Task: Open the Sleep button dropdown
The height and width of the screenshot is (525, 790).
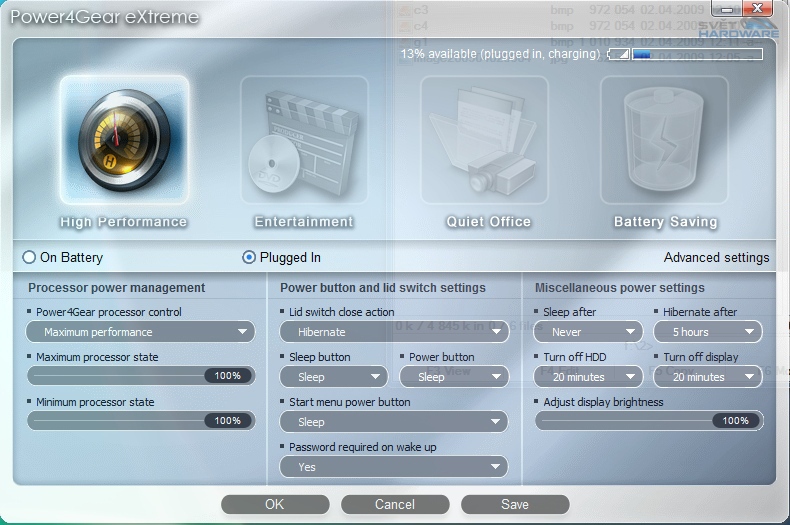Action: pyautogui.click(x=334, y=377)
